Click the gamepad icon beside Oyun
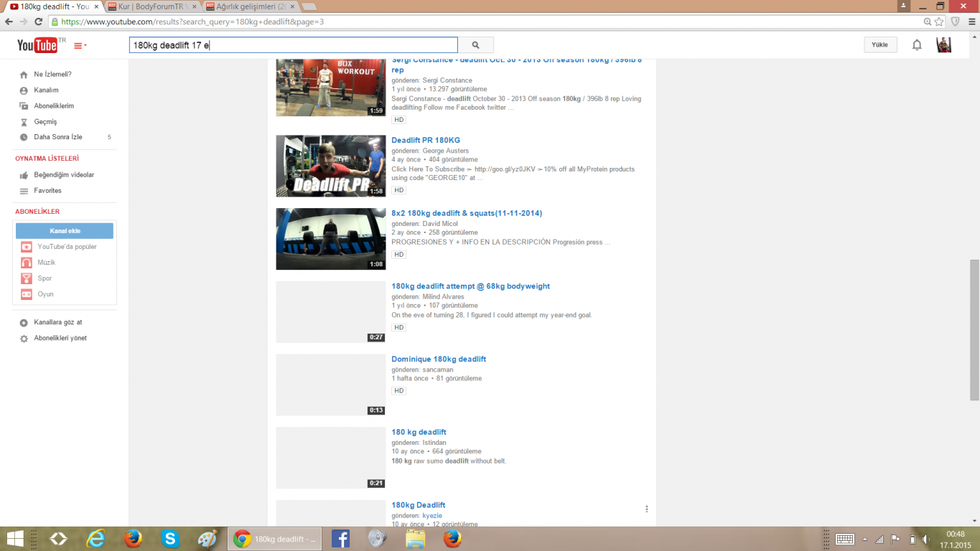The height and width of the screenshot is (551, 980). [26, 294]
